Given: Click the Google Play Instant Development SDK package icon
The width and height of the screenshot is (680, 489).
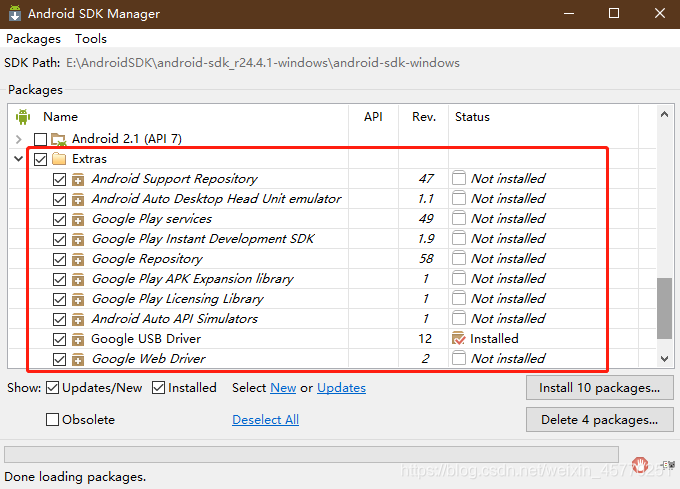Looking at the screenshot, I should click(78, 239).
